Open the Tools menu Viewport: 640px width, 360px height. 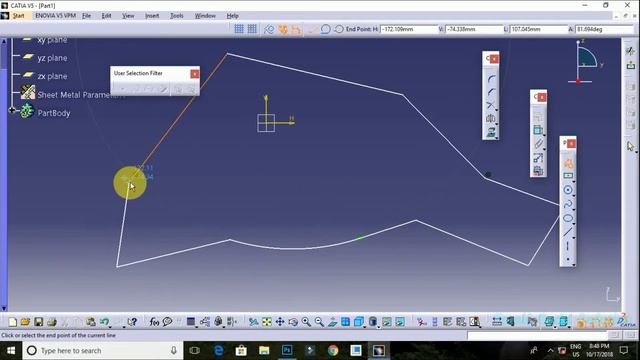click(x=177, y=16)
